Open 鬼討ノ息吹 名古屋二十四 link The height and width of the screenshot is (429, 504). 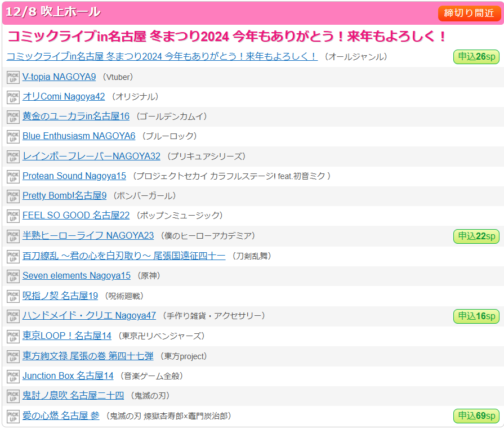tap(73, 396)
